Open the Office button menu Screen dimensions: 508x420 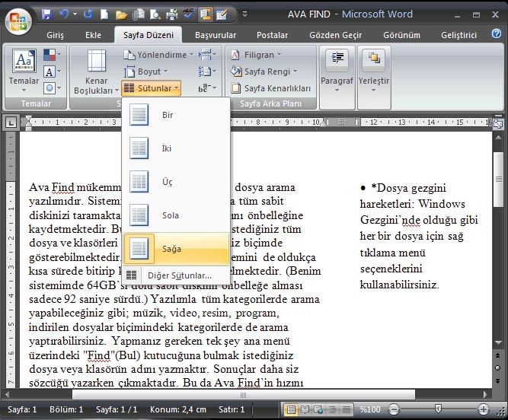(18, 21)
